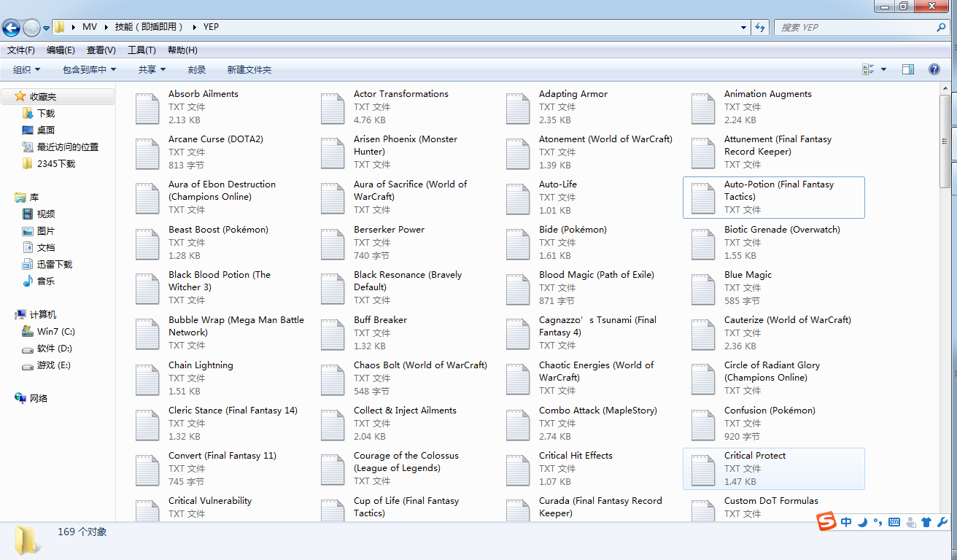Select 网络 in the navigation pane
957x560 pixels.
pos(39,398)
